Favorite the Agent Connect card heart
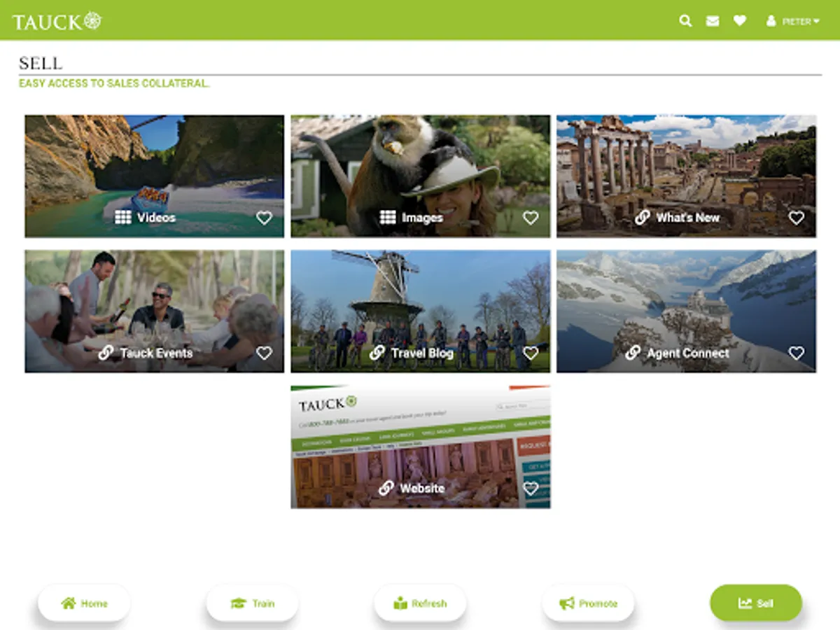This screenshot has height=630, width=840. point(797,353)
